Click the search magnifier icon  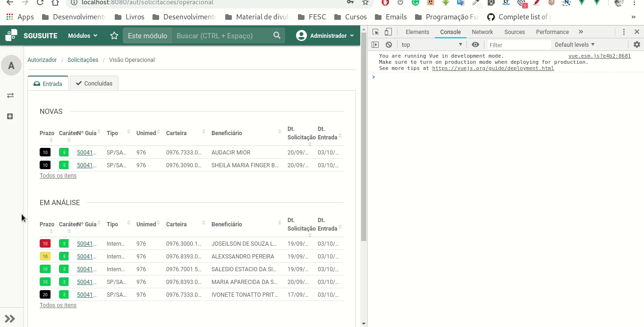tap(277, 35)
